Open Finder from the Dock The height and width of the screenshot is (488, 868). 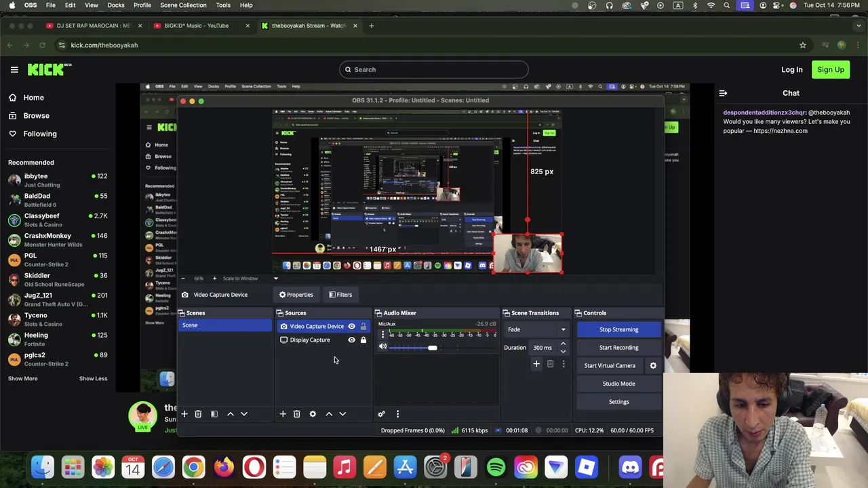[x=43, y=467]
